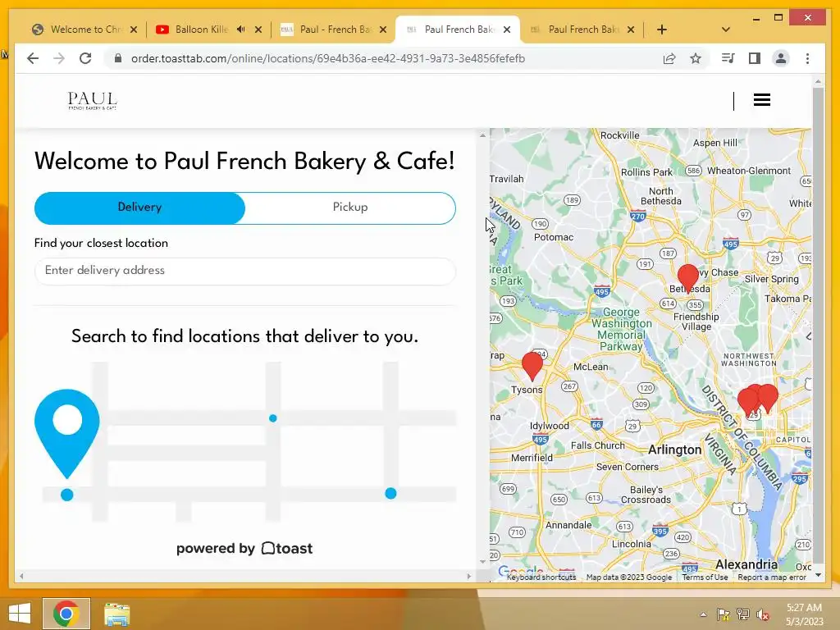Screen dimensions: 840x630
Task: Click the Google logo on the map
Action: [x=519, y=571]
